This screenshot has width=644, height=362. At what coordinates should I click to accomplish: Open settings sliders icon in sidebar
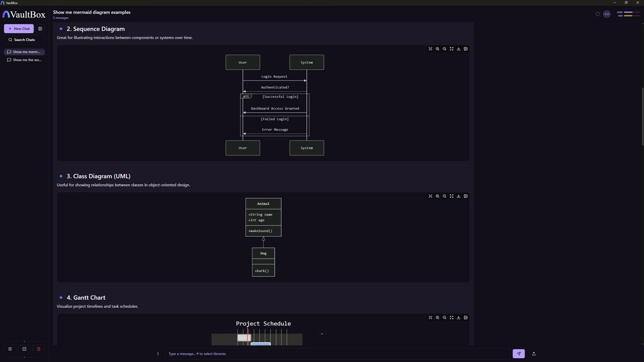coord(10,349)
